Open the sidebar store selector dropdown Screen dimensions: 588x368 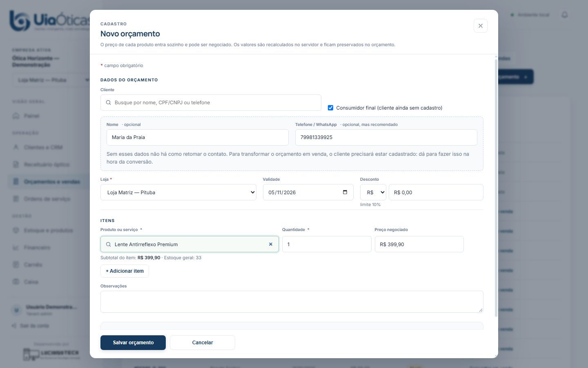51,80
